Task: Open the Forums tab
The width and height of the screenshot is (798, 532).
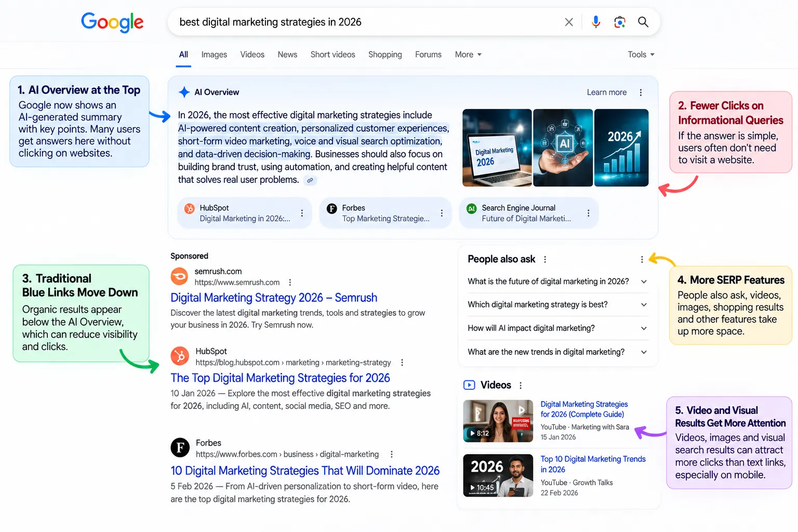Action: point(428,55)
